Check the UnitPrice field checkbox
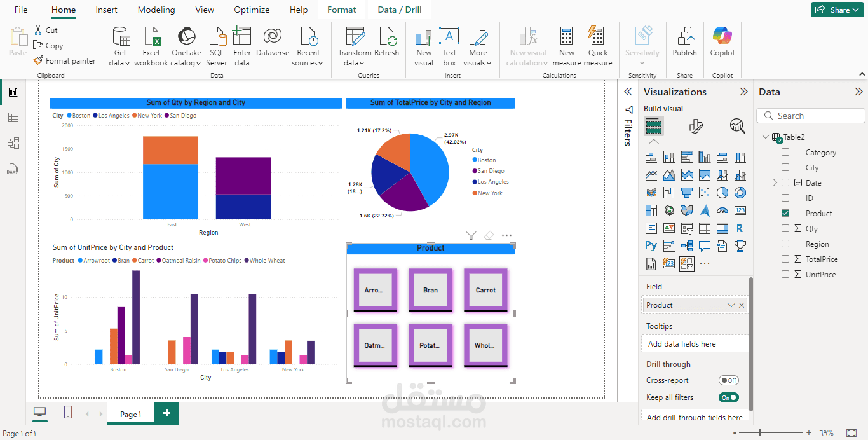This screenshot has width=868, height=440. tap(785, 275)
